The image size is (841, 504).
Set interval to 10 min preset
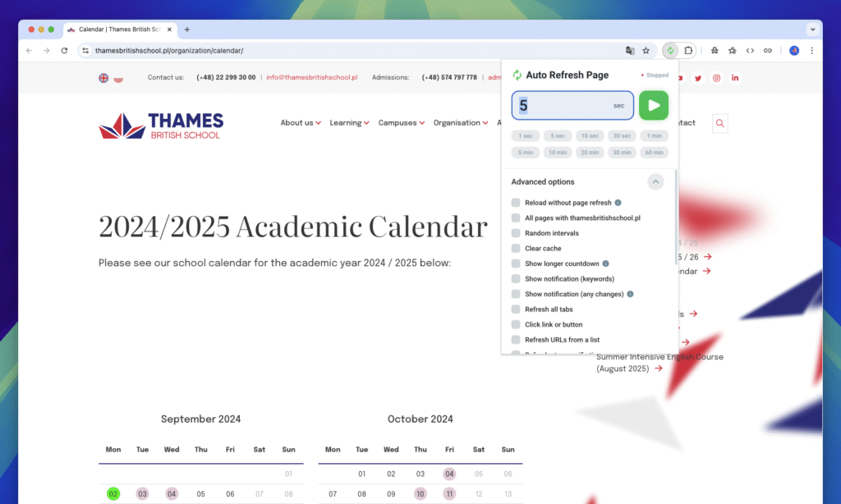click(x=558, y=153)
